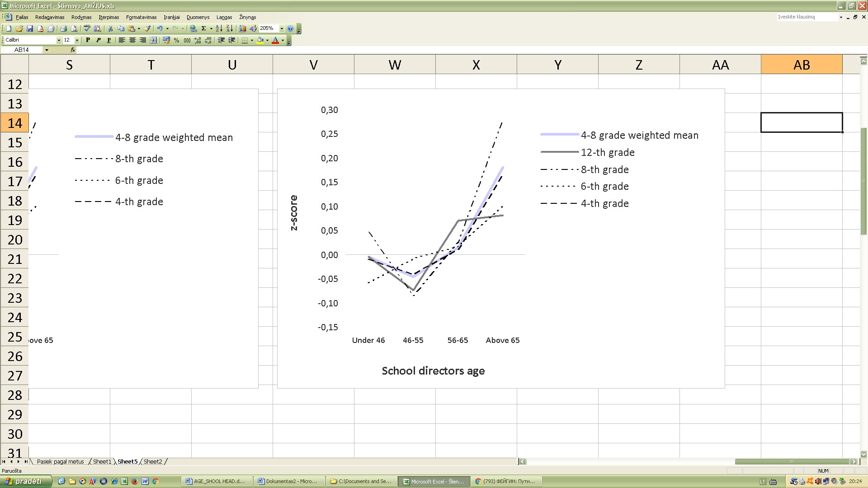Click row 20 header

[x=14, y=239]
